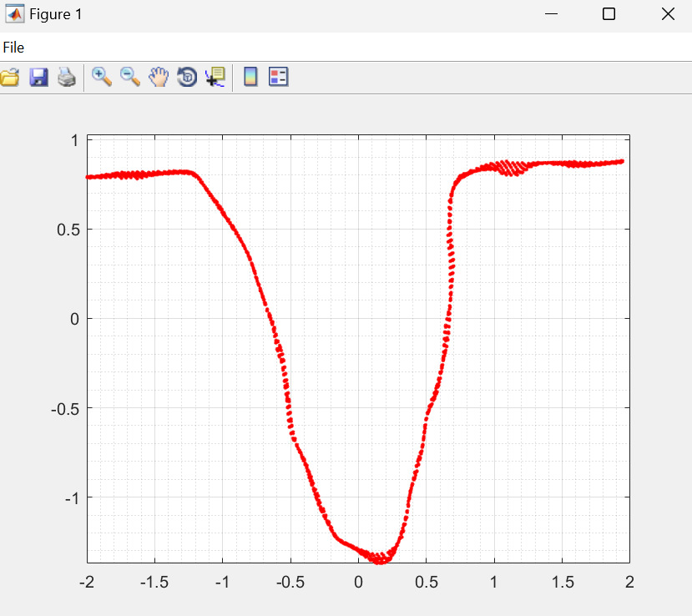Insert a legend using the toolbar icon
692x616 pixels.
[x=278, y=78]
